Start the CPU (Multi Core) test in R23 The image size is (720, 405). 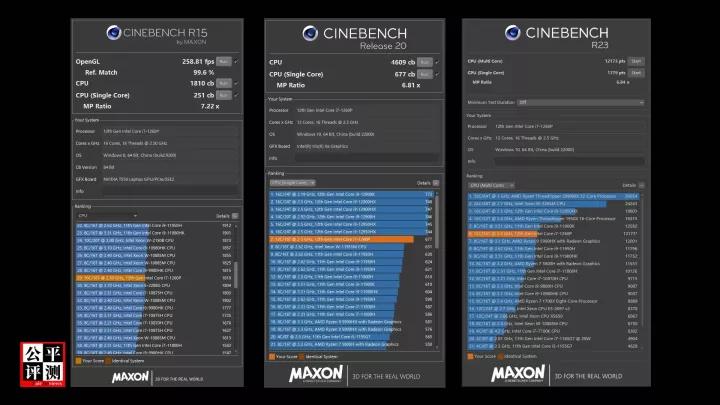tap(635, 61)
